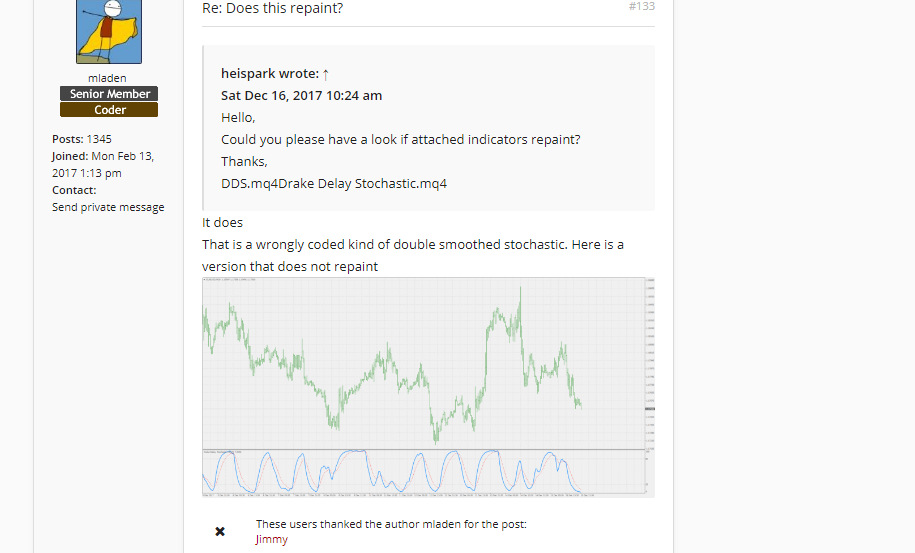Open Jimmy's profile from thanks list
915x553 pixels.
271,539
